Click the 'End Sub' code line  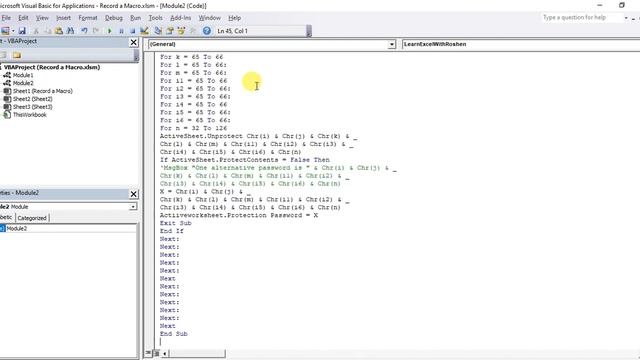(x=173, y=334)
